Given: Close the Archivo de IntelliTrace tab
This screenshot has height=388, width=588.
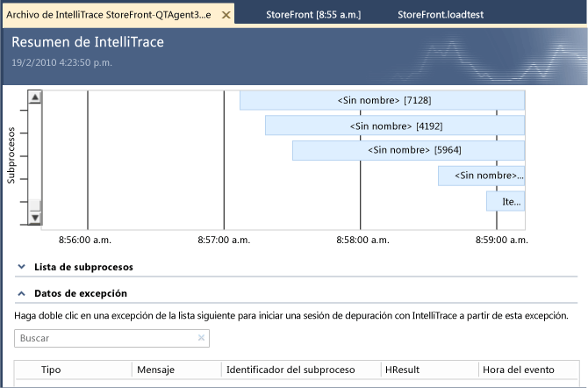Looking at the screenshot, I should tap(226, 15).
